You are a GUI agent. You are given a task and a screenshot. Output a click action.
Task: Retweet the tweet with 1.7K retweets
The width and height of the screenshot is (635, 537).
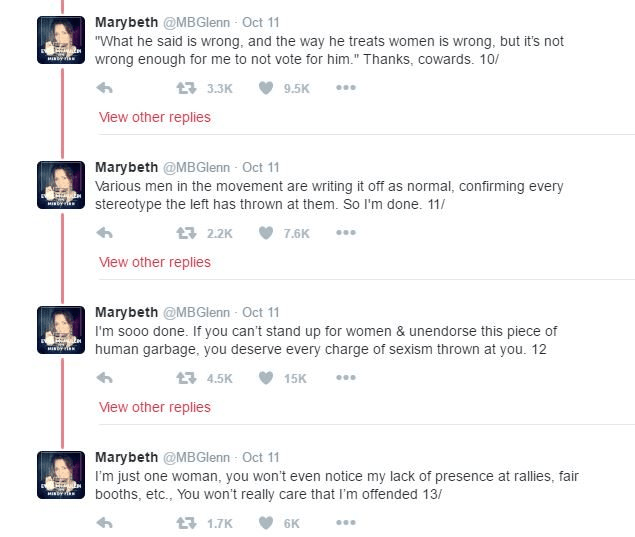tap(184, 523)
